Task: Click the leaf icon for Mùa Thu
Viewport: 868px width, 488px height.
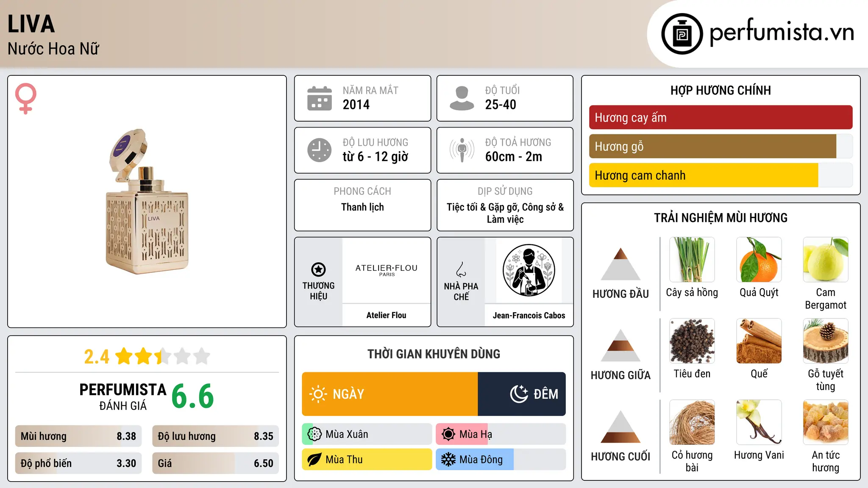Action: (314, 460)
